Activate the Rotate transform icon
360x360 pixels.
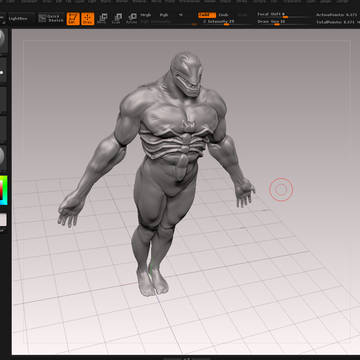[x=132, y=19]
